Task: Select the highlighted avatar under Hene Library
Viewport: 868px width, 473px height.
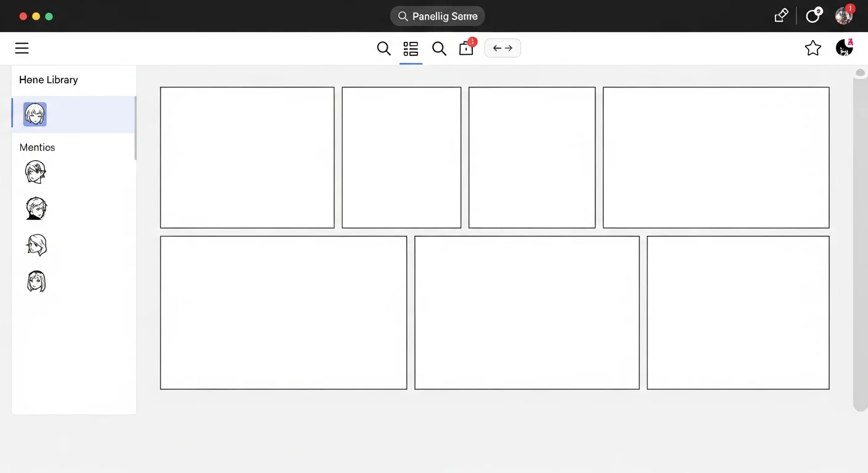Action: (x=35, y=115)
